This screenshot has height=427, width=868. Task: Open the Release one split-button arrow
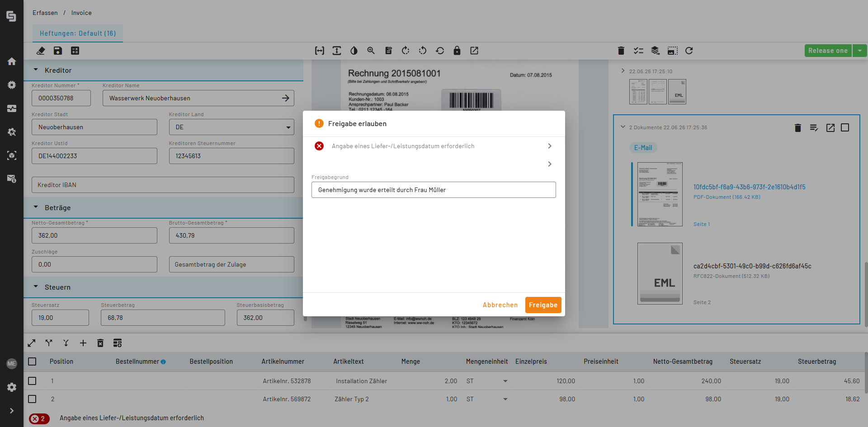[860, 51]
